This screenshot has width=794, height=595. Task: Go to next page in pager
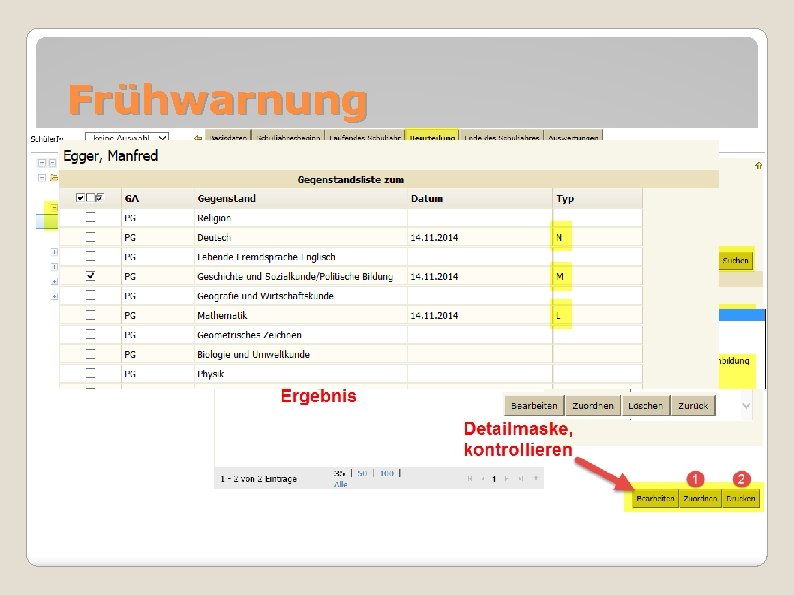(x=506, y=479)
